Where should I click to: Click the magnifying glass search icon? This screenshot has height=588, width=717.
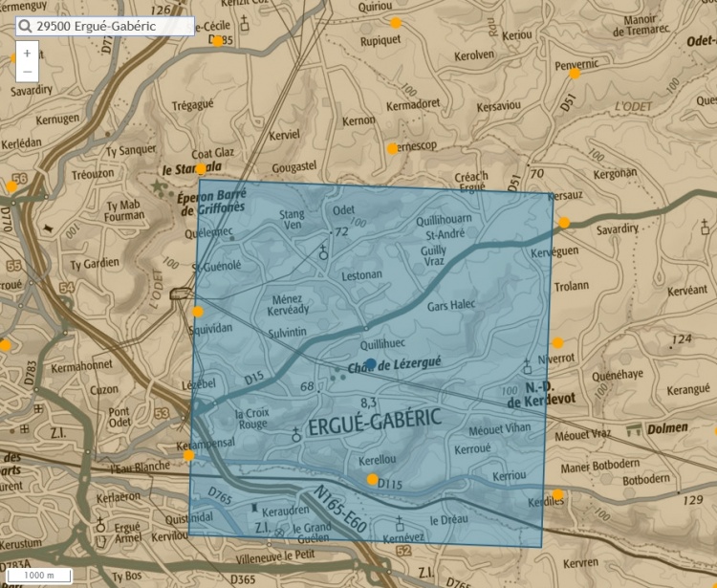click(x=24, y=26)
